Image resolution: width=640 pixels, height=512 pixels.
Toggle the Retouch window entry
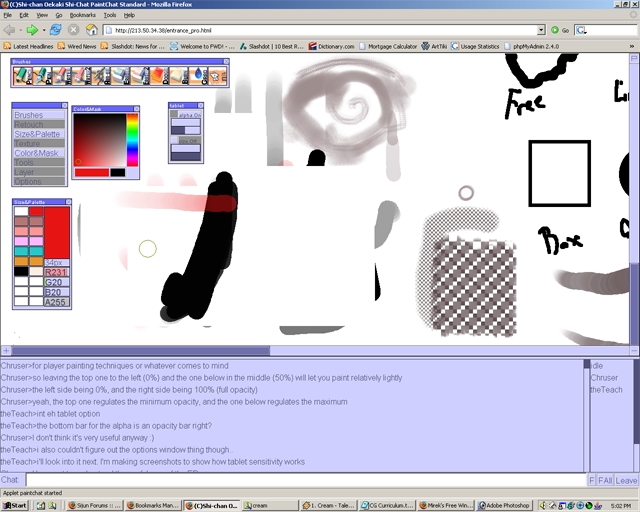39,125
